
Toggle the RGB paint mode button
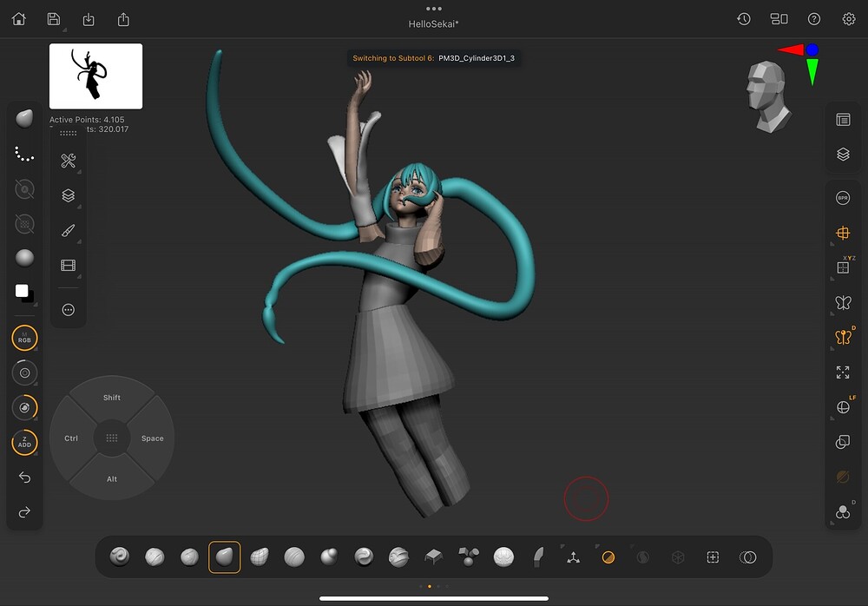(24, 338)
